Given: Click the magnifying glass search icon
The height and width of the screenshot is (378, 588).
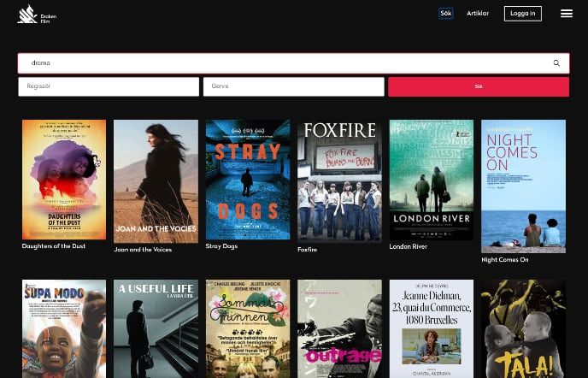Looking at the screenshot, I should point(556,63).
